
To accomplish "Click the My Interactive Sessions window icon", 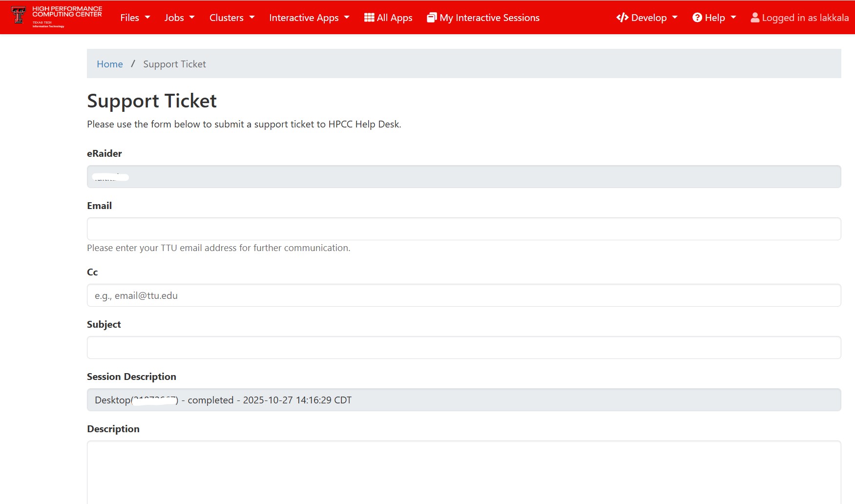I will pos(432,17).
